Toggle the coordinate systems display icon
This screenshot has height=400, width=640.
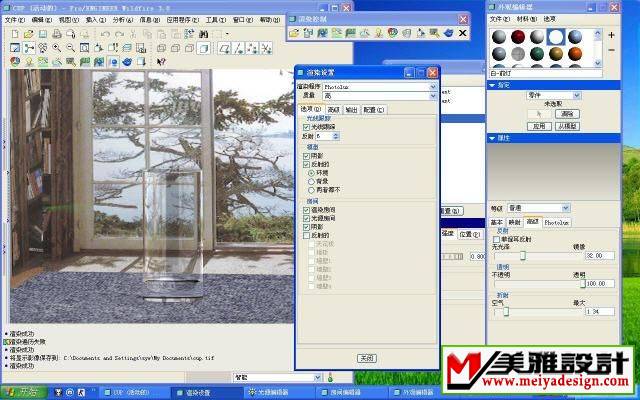pos(266,48)
